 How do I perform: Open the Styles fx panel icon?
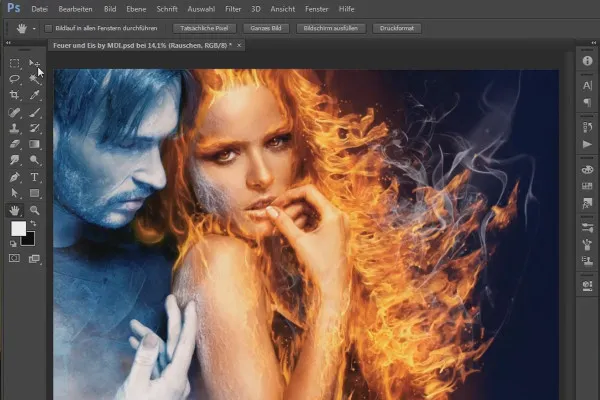(587, 203)
